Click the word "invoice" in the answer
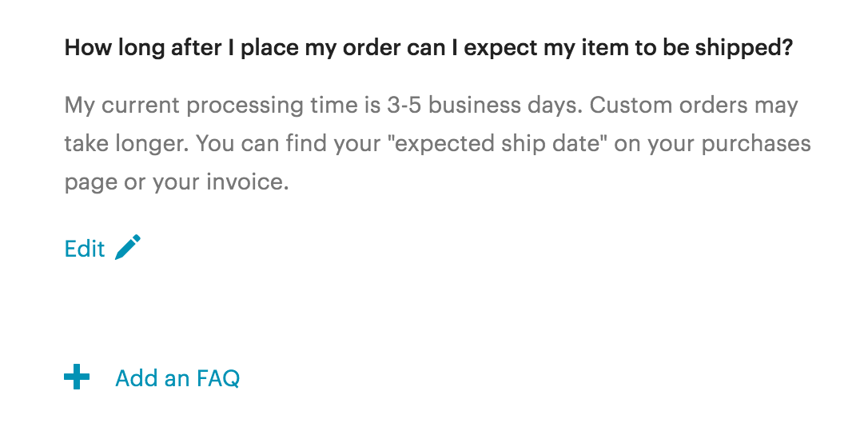 (x=245, y=182)
